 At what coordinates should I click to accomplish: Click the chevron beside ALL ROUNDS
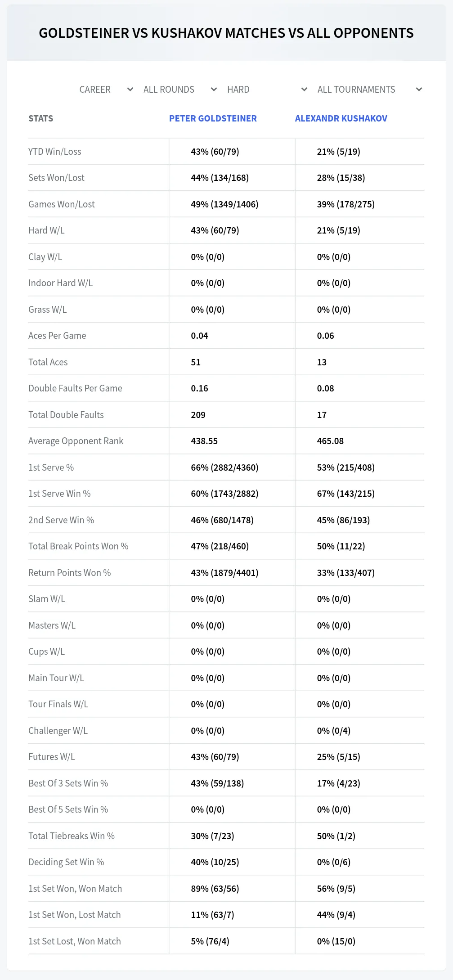coord(214,90)
